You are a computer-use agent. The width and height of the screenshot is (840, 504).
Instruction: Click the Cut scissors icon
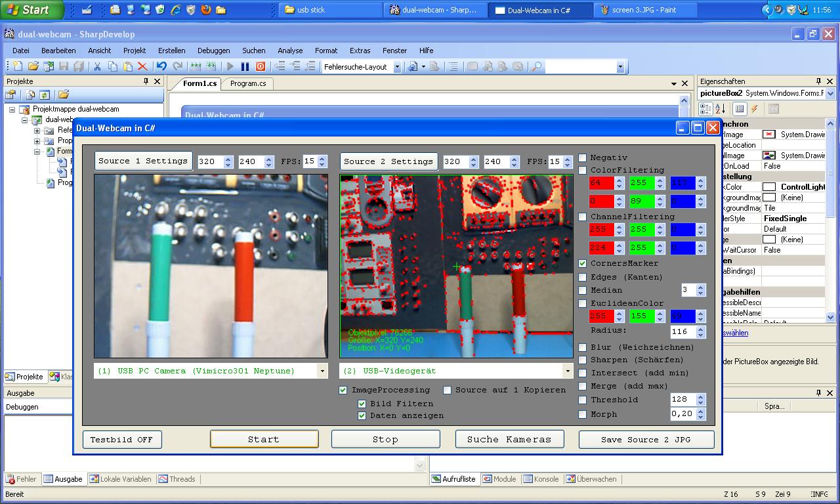(x=97, y=66)
